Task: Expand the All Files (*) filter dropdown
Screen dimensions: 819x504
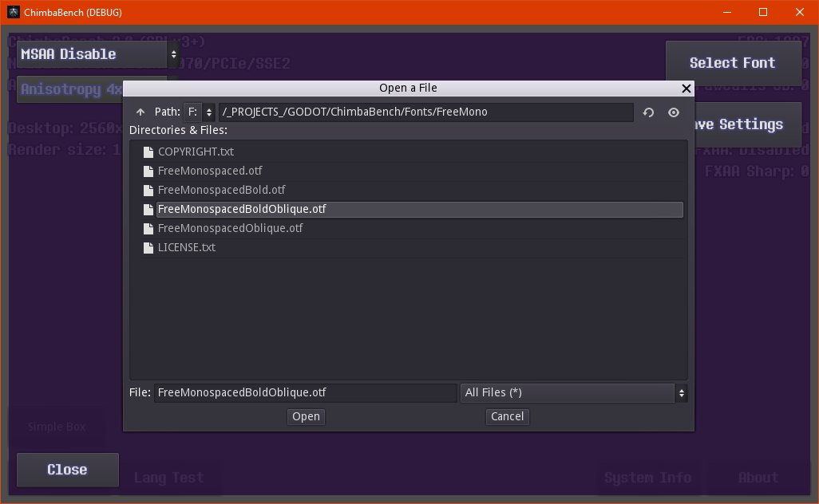Action: point(573,392)
